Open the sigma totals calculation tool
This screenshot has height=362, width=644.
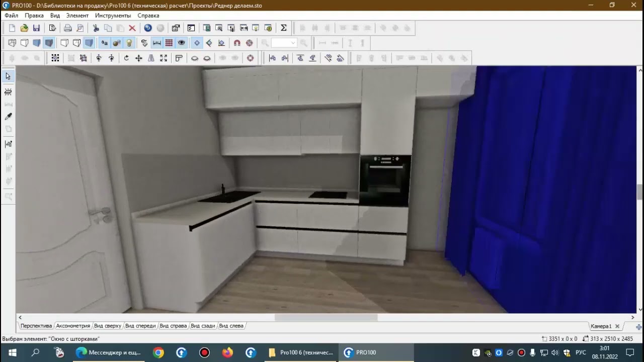click(284, 28)
